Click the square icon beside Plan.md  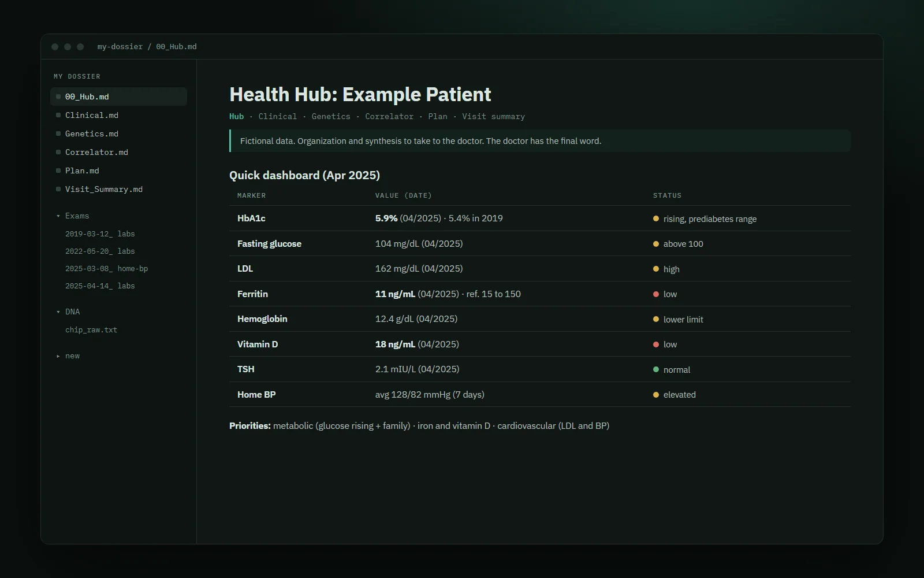click(58, 171)
